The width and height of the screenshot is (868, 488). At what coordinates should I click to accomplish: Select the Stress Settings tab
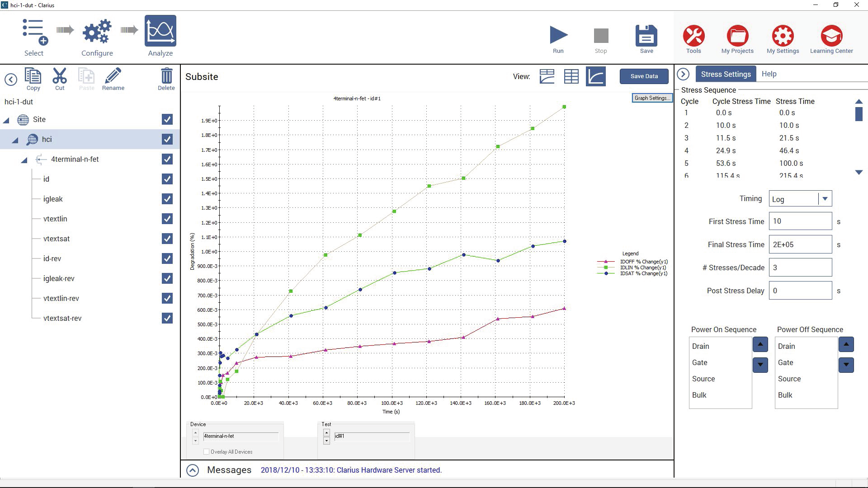tap(726, 74)
